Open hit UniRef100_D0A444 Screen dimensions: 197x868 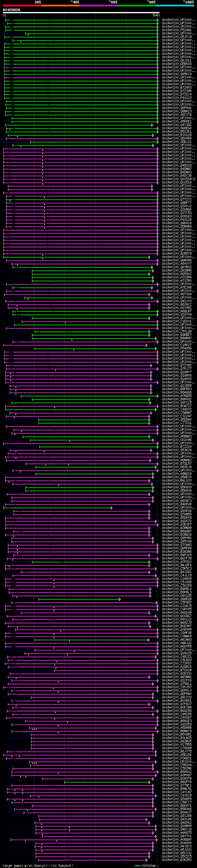point(177,842)
